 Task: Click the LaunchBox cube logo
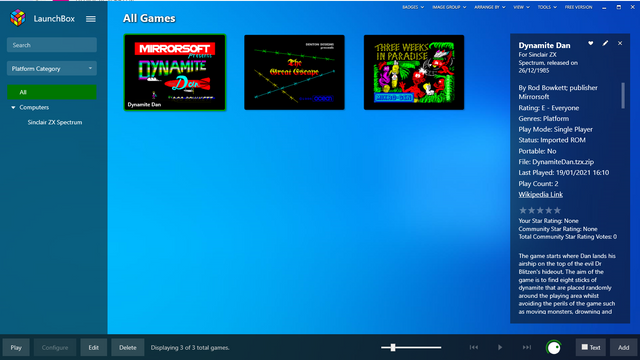point(18,18)
